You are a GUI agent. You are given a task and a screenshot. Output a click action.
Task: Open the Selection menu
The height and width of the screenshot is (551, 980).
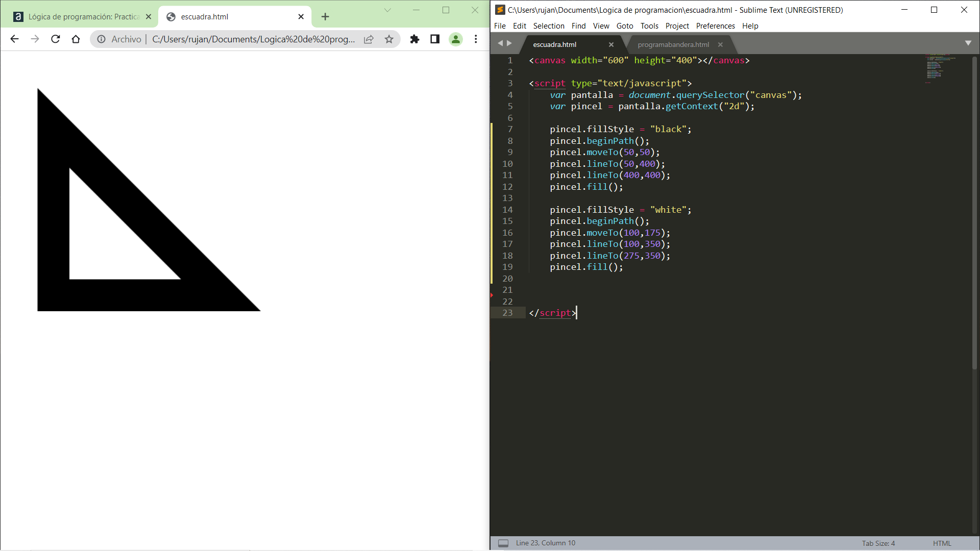pyautogui.click(x=549, y=26)
